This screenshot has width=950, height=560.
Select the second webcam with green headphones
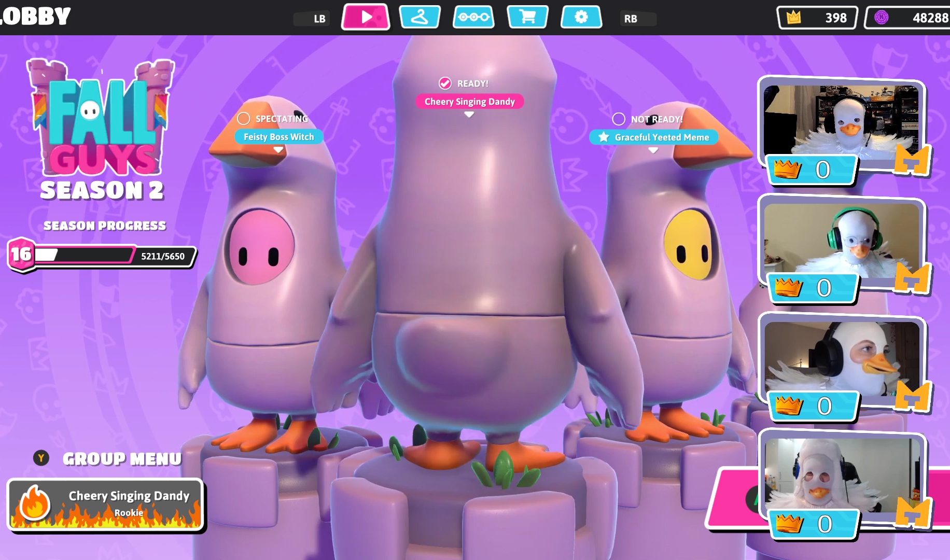[x=841, y=240]
